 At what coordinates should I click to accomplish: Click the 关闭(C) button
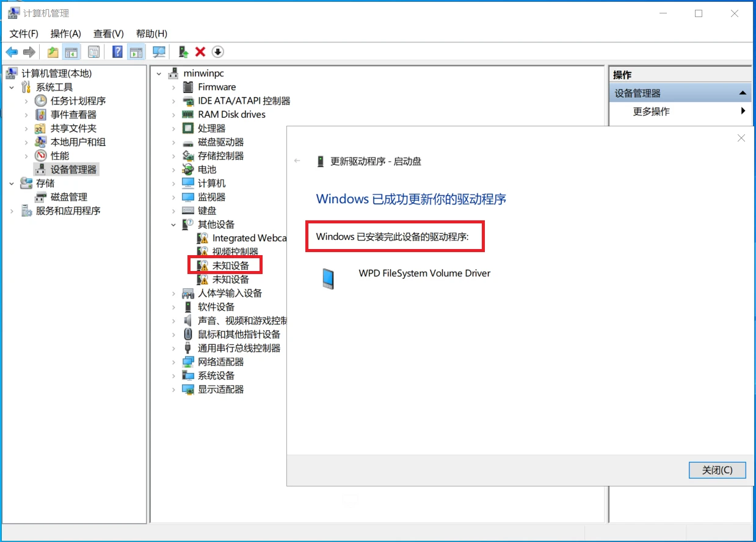[717, 470]
